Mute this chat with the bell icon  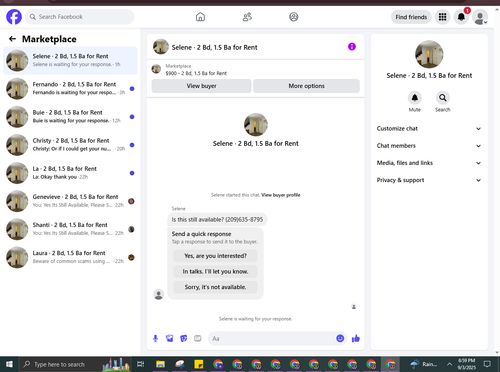pos(415,98)
